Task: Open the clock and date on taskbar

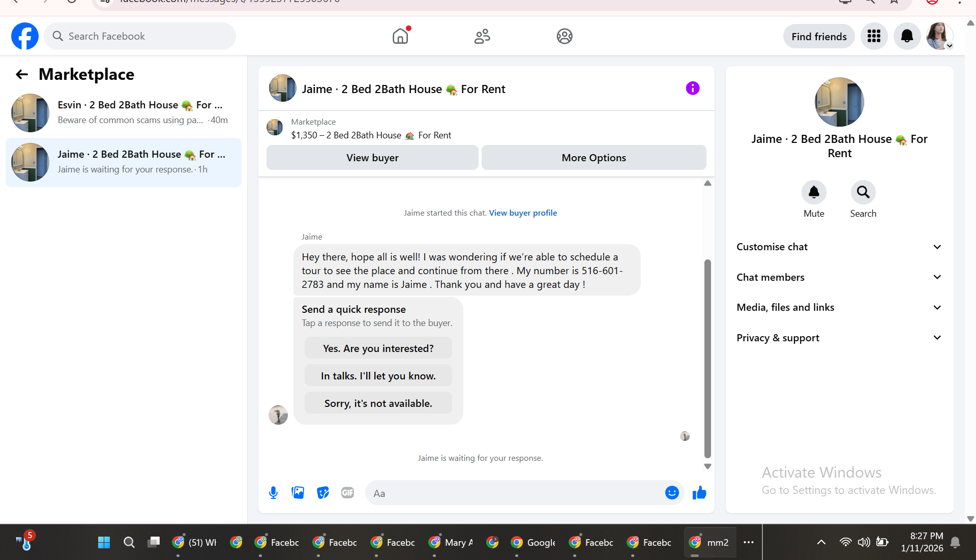Action: [x=922, y=542]
